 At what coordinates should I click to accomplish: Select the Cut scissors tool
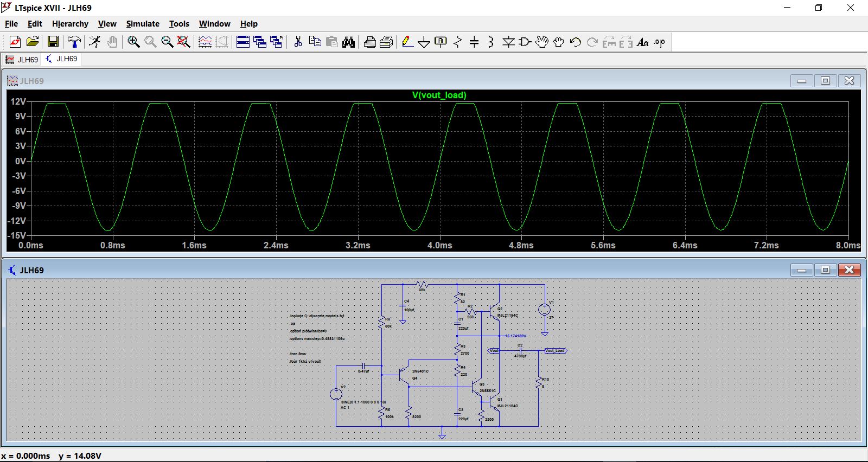click(298, 42)
